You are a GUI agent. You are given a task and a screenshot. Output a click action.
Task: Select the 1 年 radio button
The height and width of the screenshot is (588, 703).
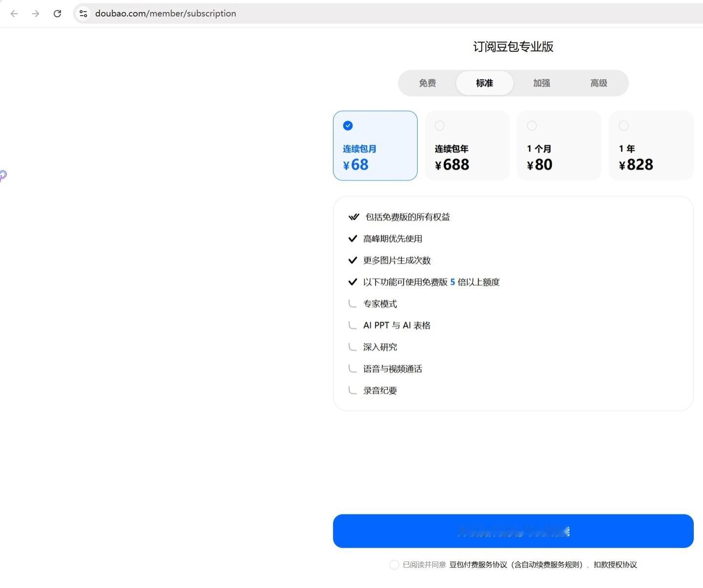(623, 126)
